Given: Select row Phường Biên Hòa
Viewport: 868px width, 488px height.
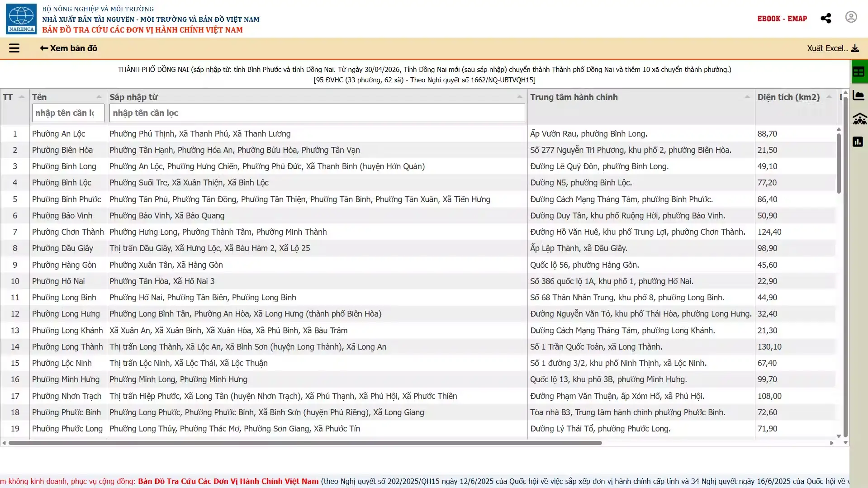Looking at the screenshot, I should [x=418, y=150].
